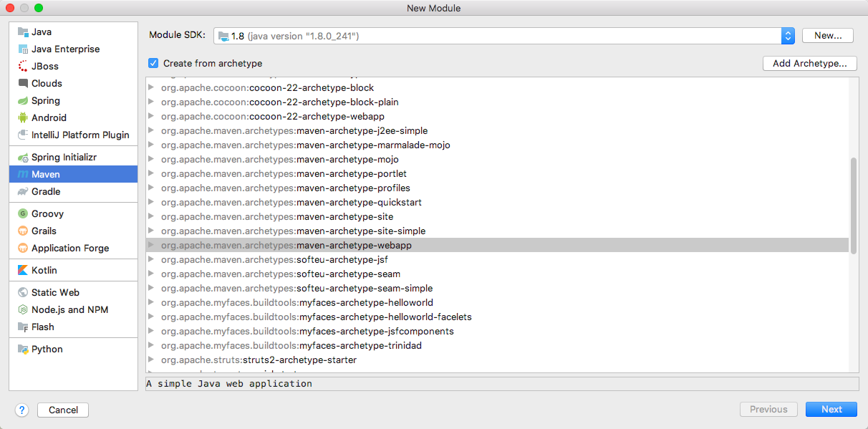Open help with the question mark icon
The width and height of the screenshot is (868, 429).
click(x=21, y=410)
